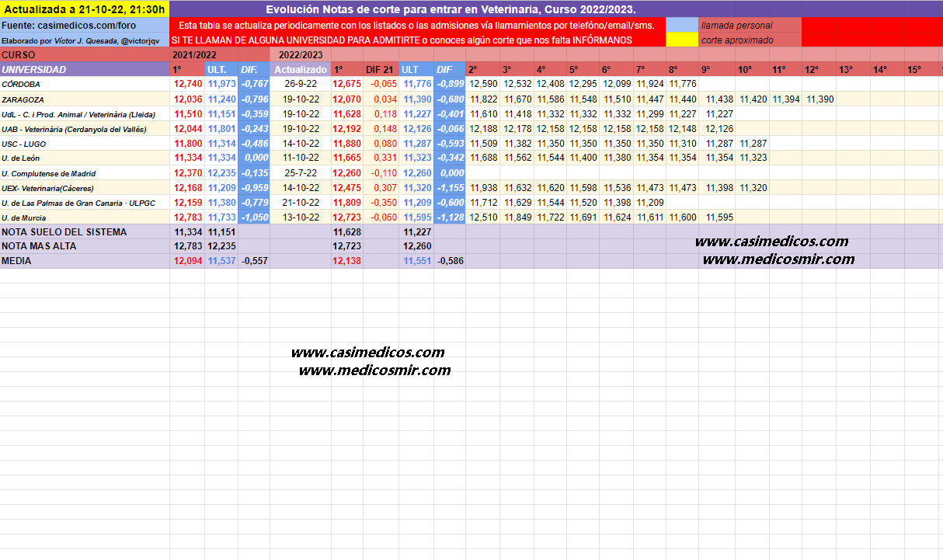943x560 pixels.
Task: Click the '8°' round column header
Action: click(x=682, y=70)
